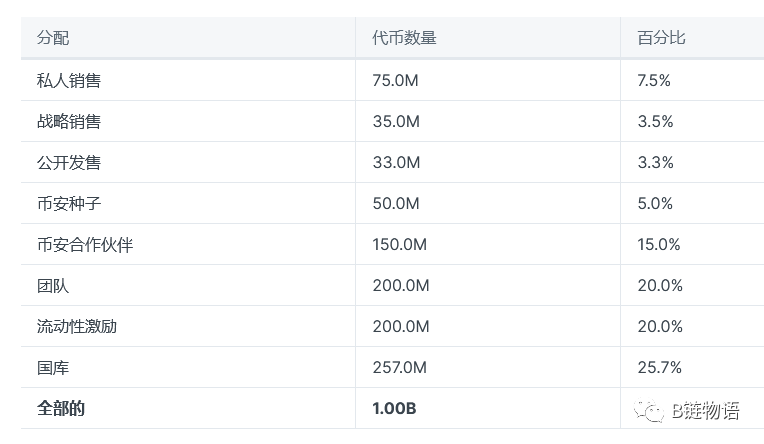The width and height of the screenshot is (764, 444).
Task: Select the 全部的 total row label
Action: [x=61, y=408]
